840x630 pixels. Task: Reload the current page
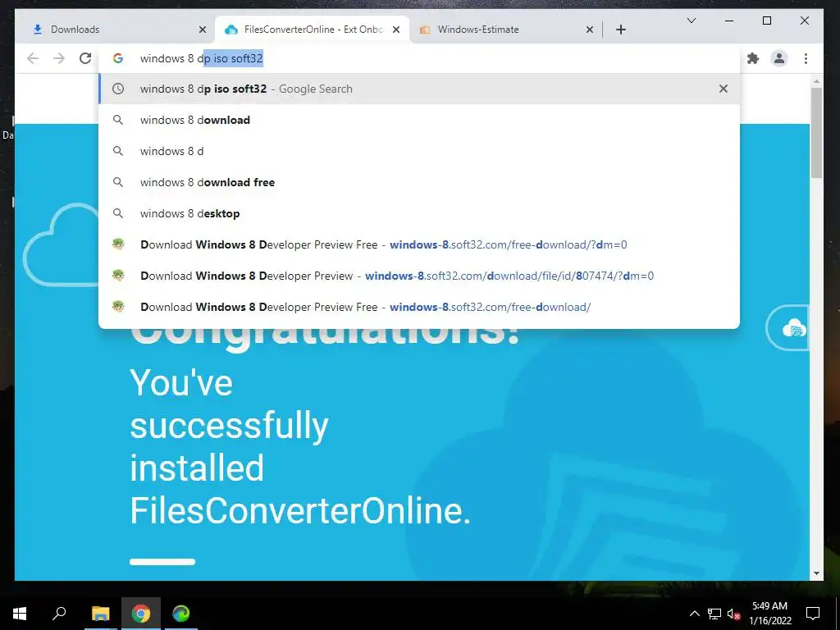[x=85, y=58]
